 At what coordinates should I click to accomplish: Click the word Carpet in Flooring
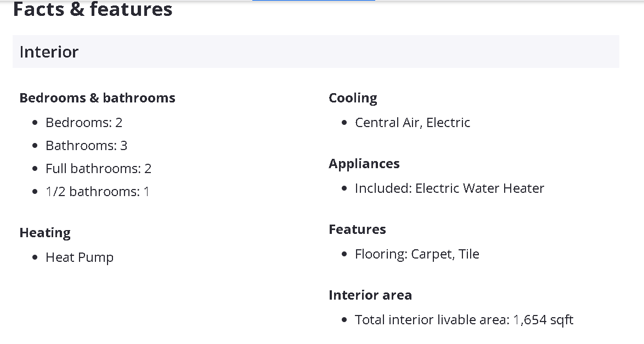(431, 254)
